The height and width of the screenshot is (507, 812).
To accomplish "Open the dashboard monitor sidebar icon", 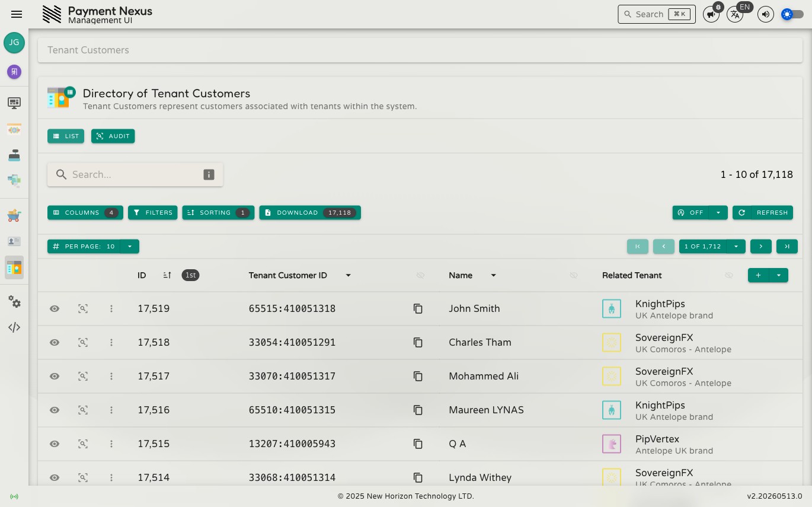I will [14, 103].
